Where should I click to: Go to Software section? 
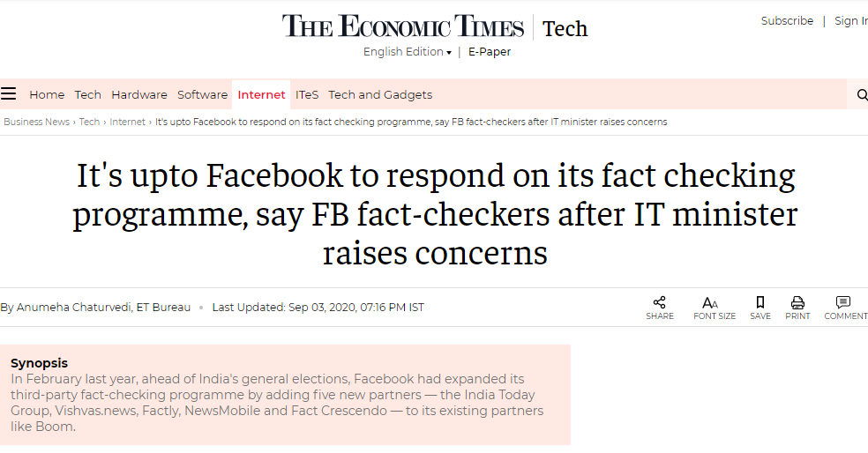202,94
